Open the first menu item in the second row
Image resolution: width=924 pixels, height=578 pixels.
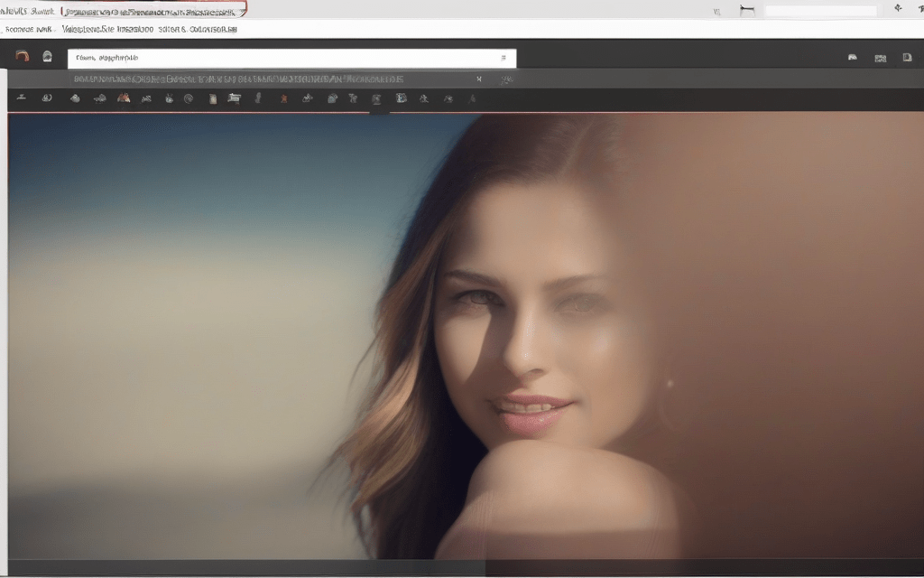click(x=27, y=29)
